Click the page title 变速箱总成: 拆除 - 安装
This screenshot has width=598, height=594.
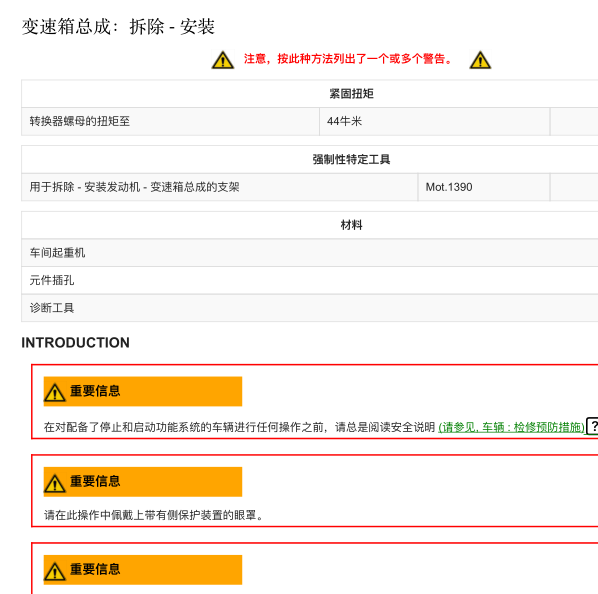[x=118, y=27]
